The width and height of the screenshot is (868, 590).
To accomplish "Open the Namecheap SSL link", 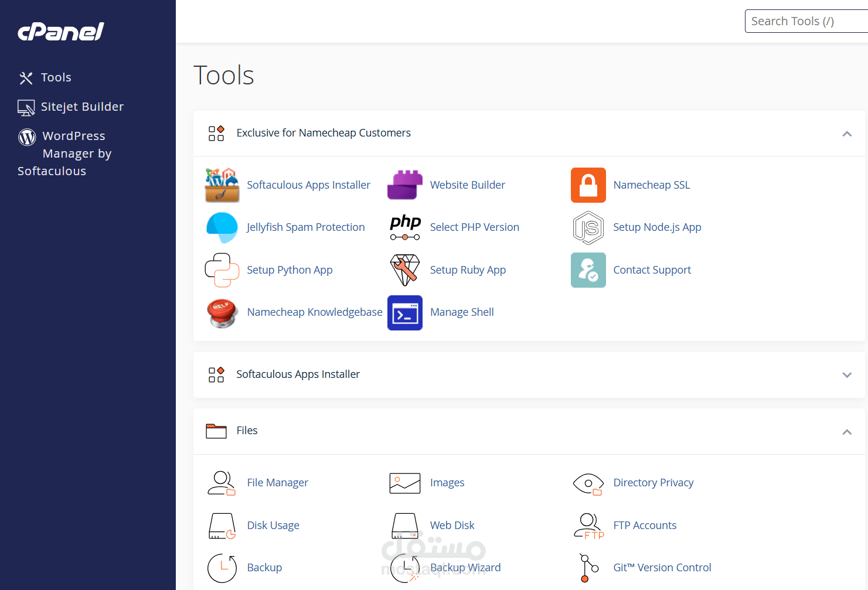I will [652, 185].
